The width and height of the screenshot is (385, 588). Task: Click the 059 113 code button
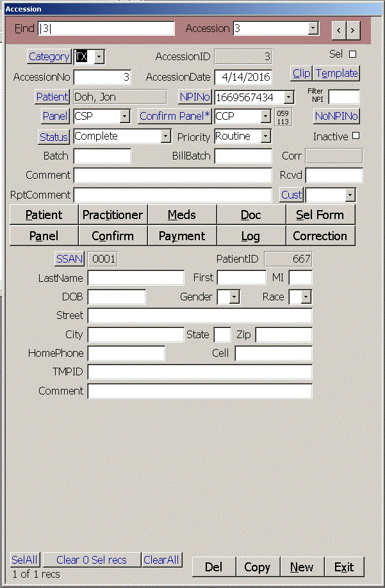point(283,117)
